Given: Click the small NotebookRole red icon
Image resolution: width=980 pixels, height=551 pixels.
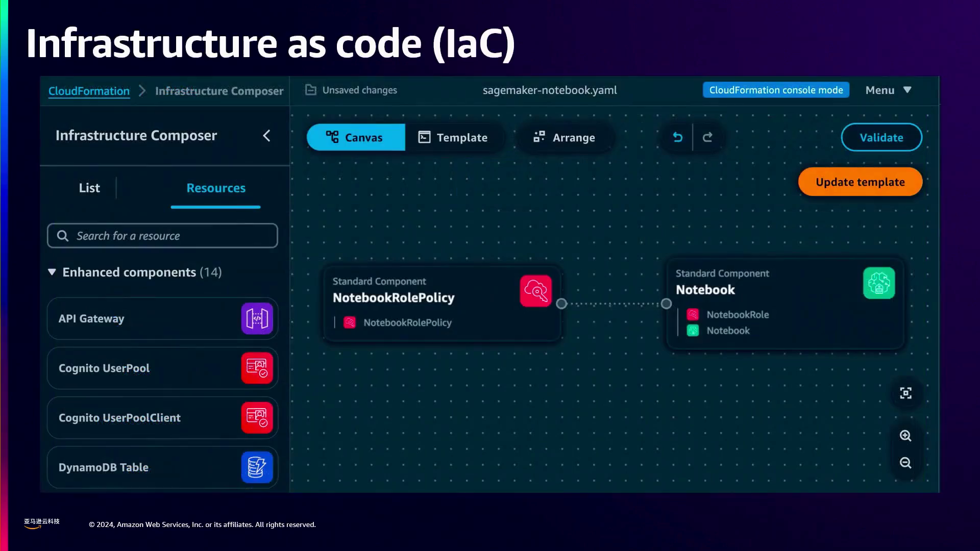Looking at the screenshot, I should (x=693, y=314).
